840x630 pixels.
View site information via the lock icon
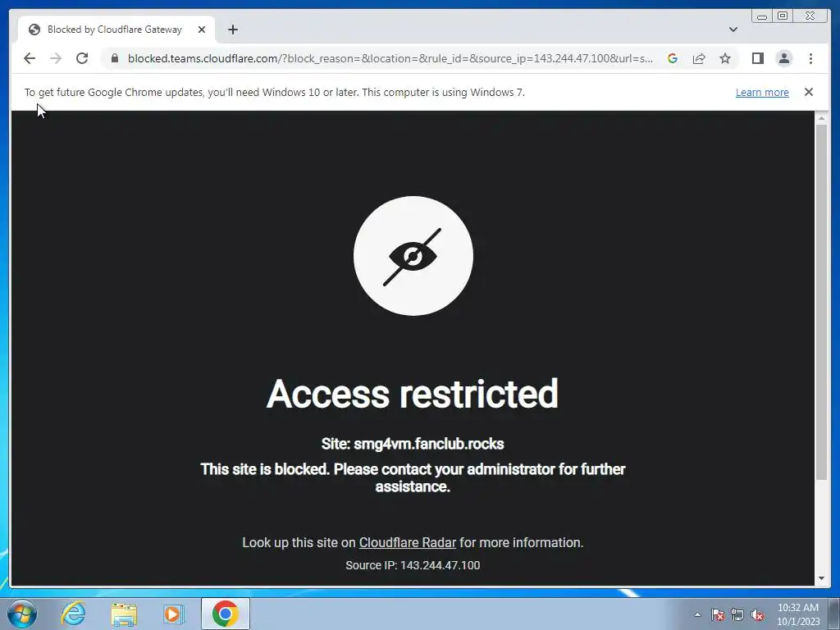(115, 58)
